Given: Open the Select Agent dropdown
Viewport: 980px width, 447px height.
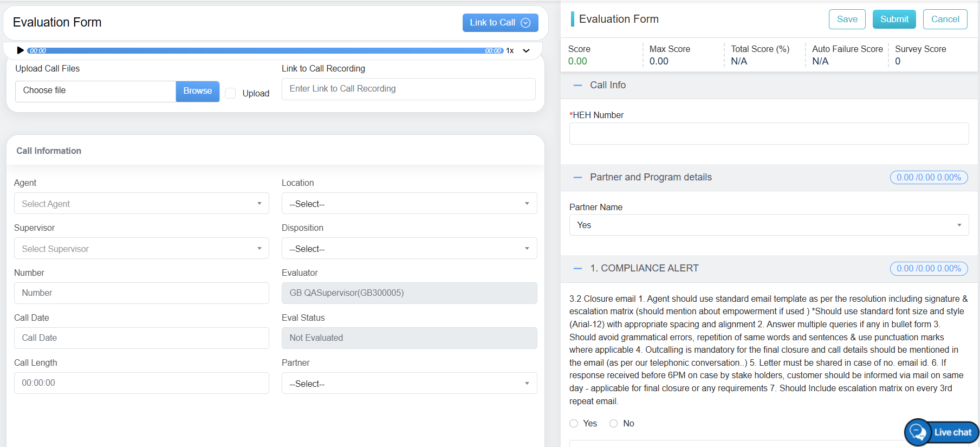Looking at the screenshot, I should pos(141,204).
